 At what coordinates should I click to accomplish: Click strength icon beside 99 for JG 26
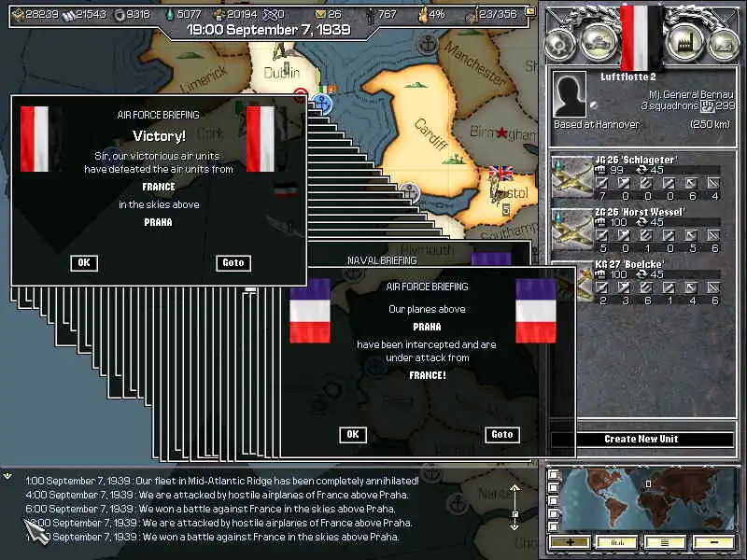point(600,170)
